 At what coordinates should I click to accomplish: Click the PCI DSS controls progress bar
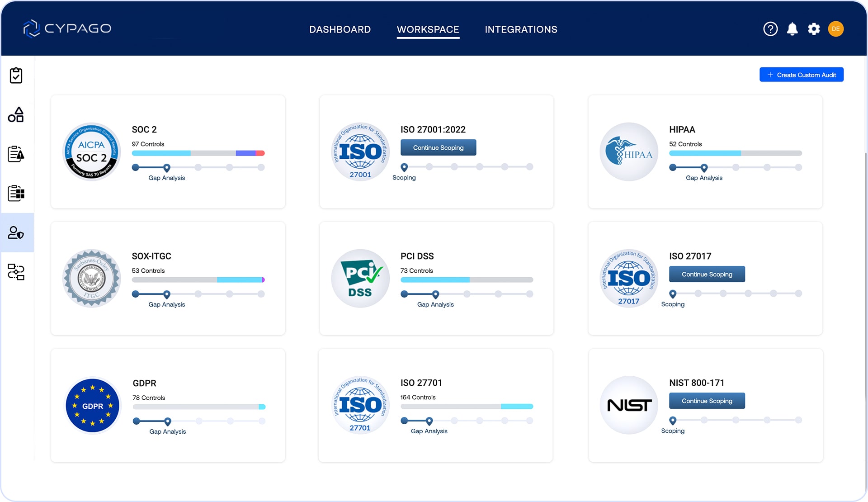[467, 280]
